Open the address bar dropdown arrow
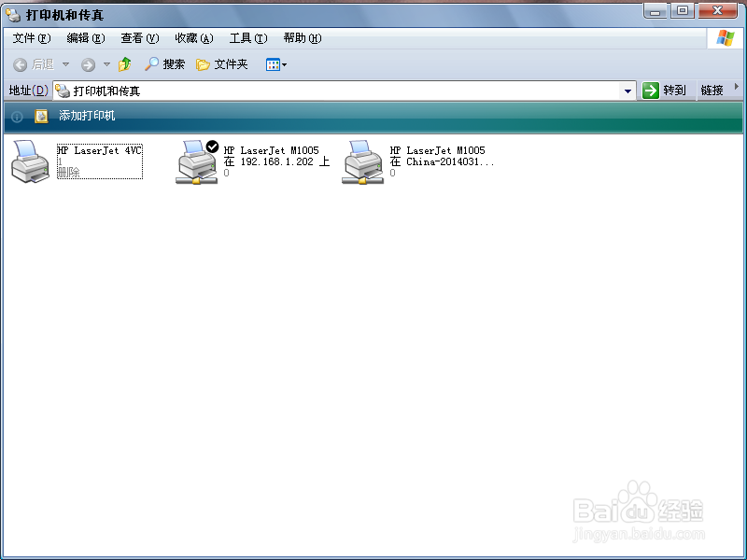This screenshot has height=560, width=747. tap(627, 91)
